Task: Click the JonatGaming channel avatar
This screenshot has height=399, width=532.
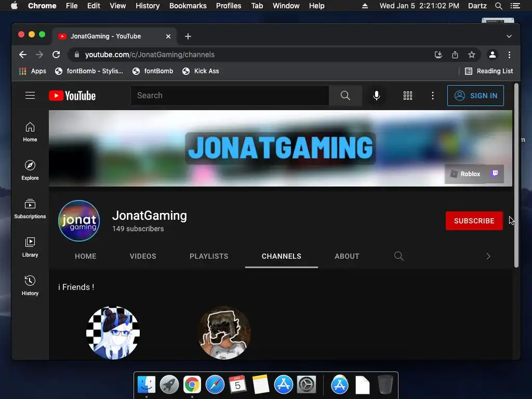Action: coord(79,221)
